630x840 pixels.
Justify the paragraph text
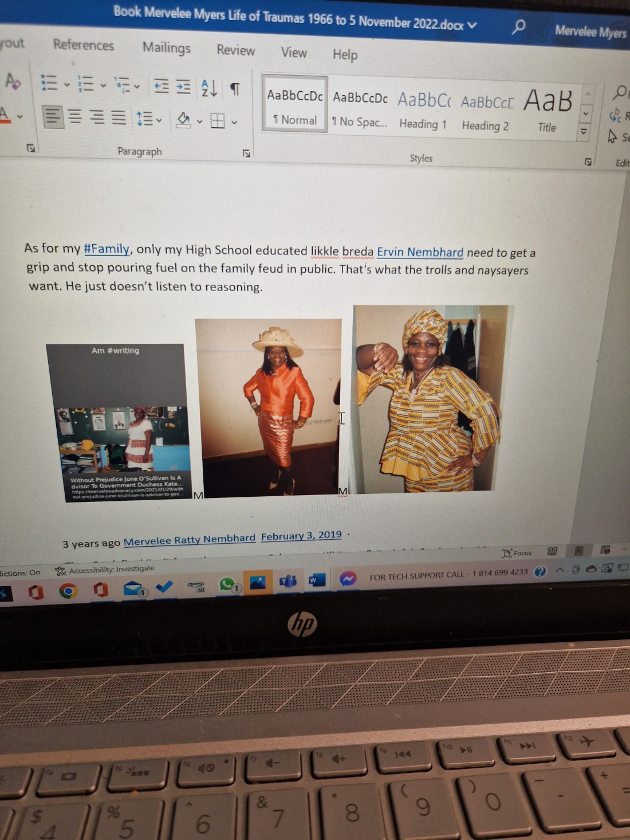(119, 117)
